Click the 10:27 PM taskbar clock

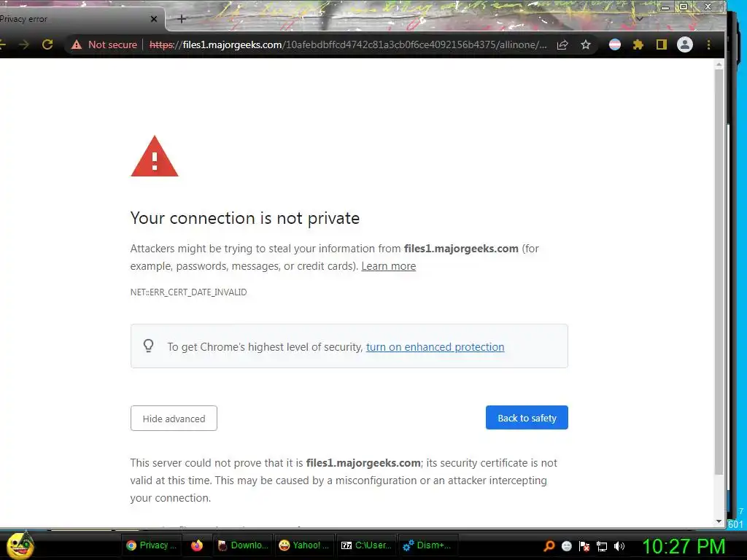tap(684, 547)
